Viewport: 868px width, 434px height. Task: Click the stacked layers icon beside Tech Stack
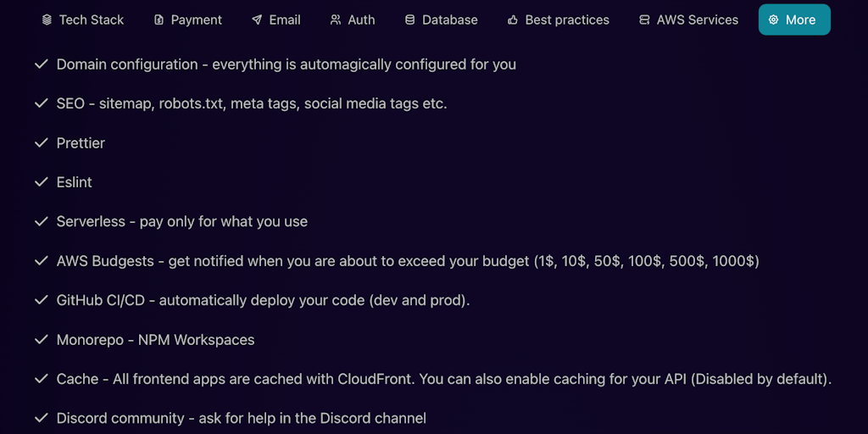(47, 19)
